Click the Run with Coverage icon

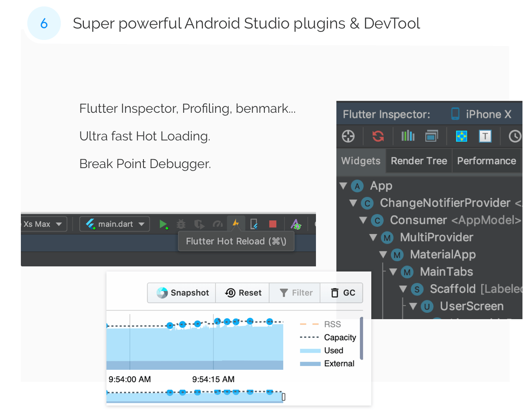tap(199, 224)
